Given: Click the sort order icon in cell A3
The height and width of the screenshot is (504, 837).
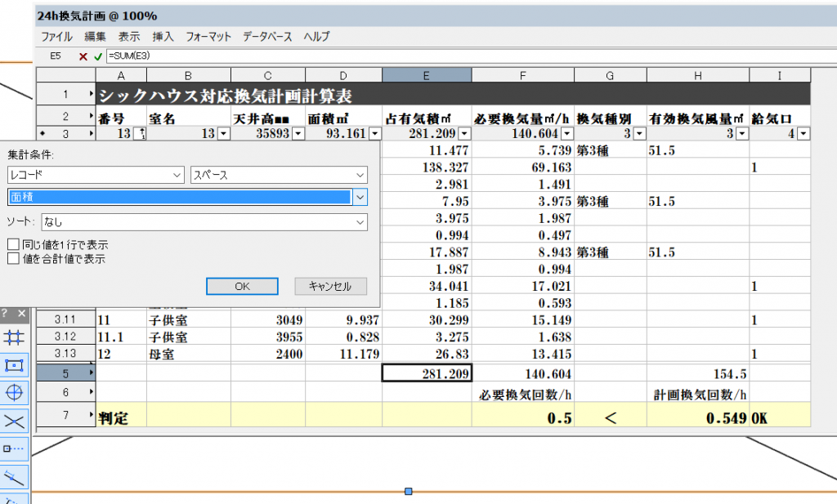Looking at the screenshot, I should tap(141, 133).
